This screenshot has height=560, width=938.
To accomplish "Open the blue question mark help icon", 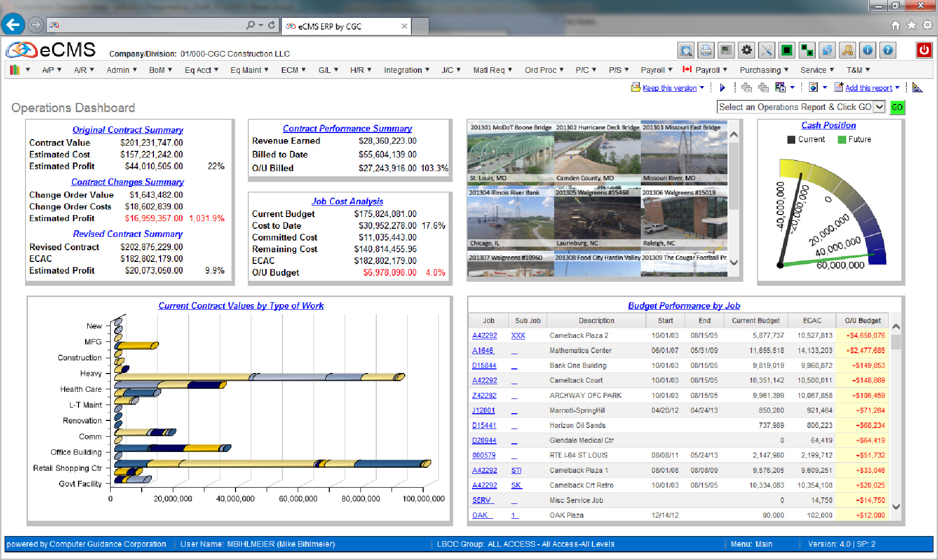I will 888,50.
